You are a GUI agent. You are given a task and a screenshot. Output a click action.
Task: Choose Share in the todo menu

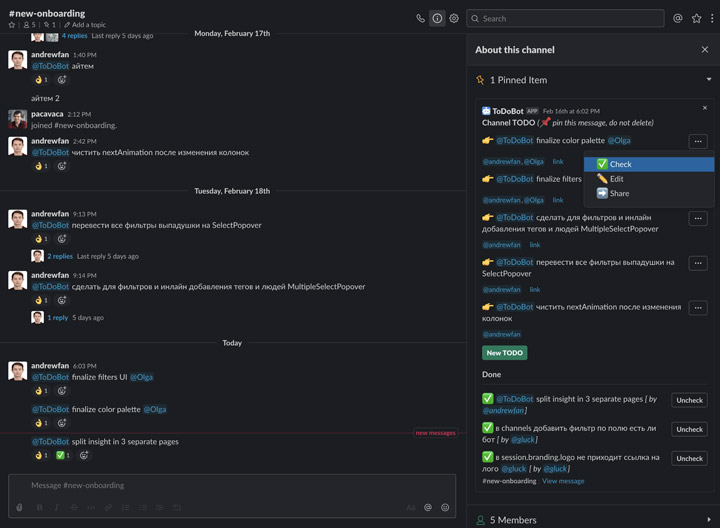(x=649, y=193)
